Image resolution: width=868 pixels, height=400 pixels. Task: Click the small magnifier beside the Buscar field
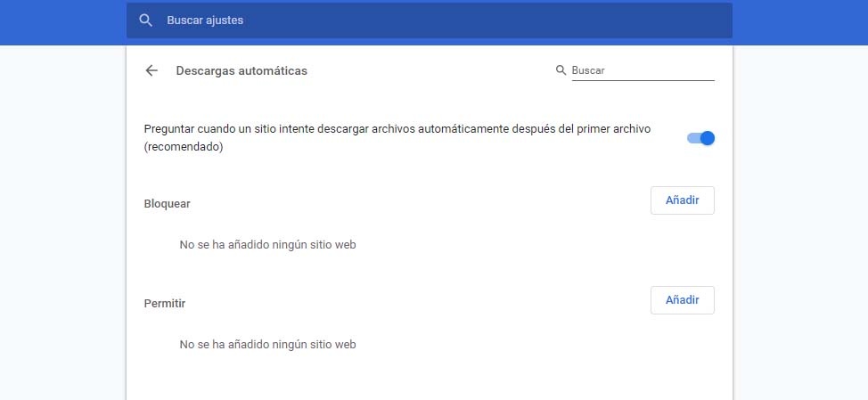(x=561, y=70)
